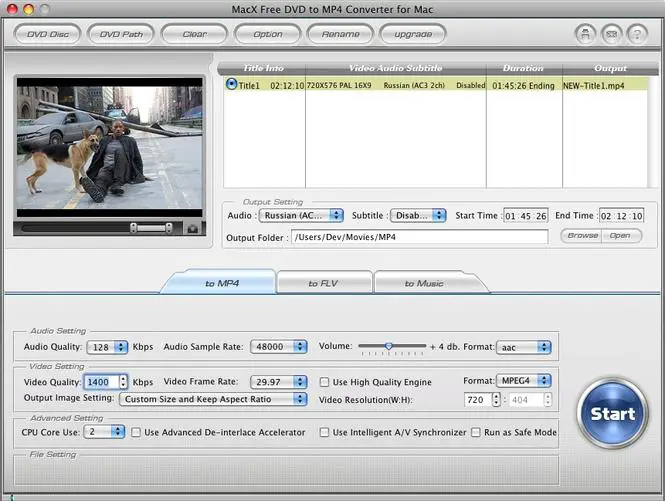Click the 720X576 PAL 16X9 cell
665x501 pixels.
point(339,85)
